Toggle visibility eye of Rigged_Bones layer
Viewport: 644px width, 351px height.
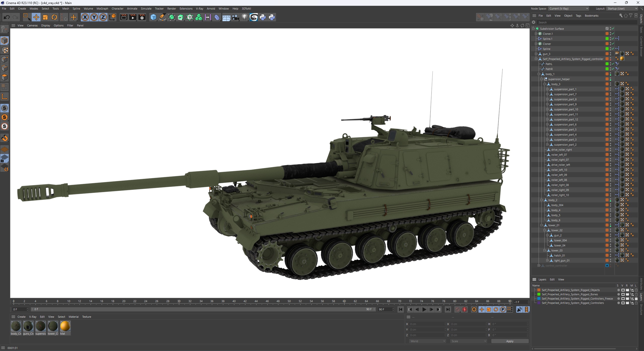[623, 294]
